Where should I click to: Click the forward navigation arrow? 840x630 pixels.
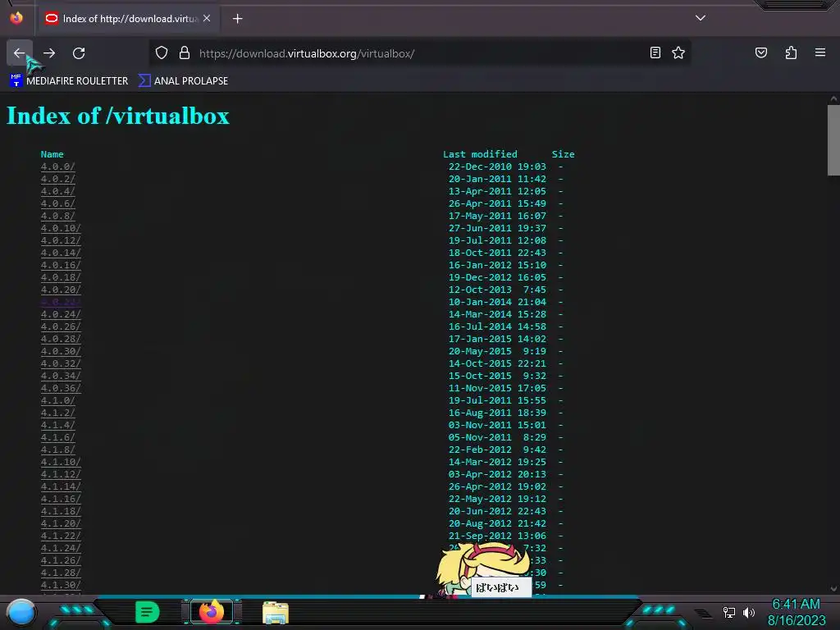(49, 53)
